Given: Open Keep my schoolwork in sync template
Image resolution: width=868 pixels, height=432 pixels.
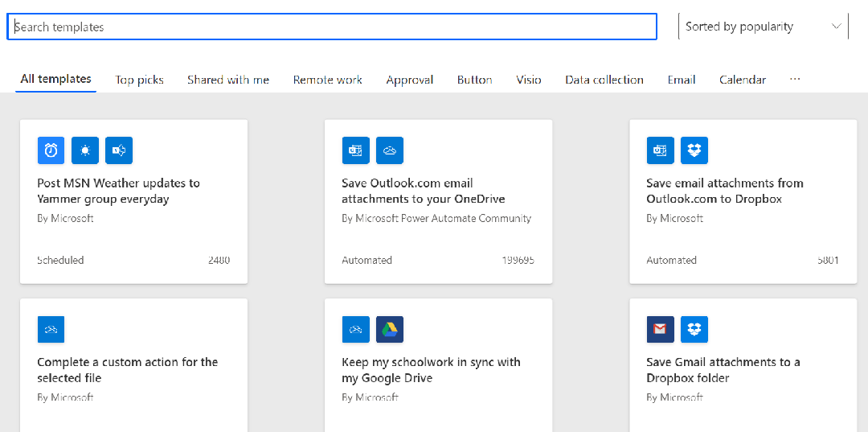Looking at the screenshot, I should click(432, 370).
